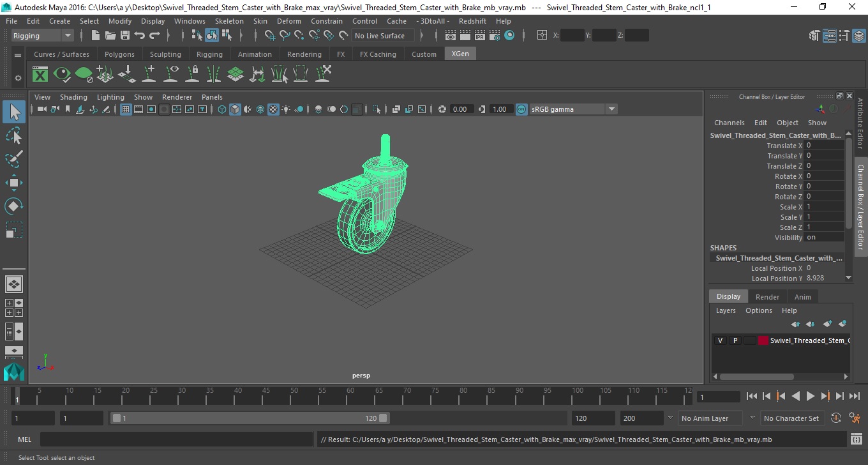Image resolution: width=868 pixels, height=465 pixels.
Task: Click frame 60 on time slider
Action: coord(350,396)
